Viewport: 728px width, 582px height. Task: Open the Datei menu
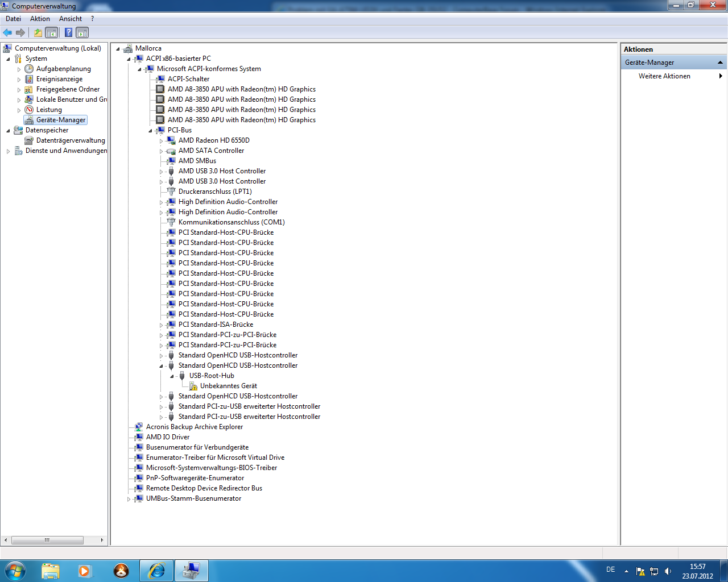[13, 19]
